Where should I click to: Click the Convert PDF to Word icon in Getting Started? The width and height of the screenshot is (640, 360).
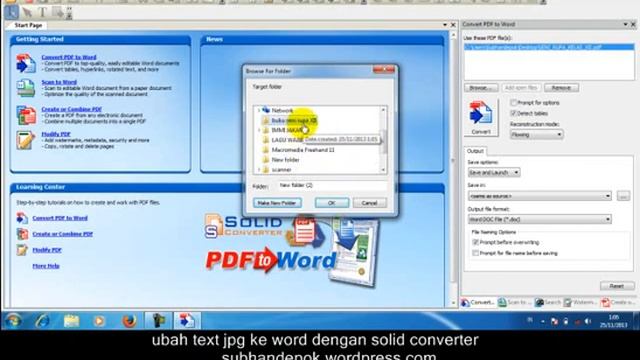pos(26,64)
